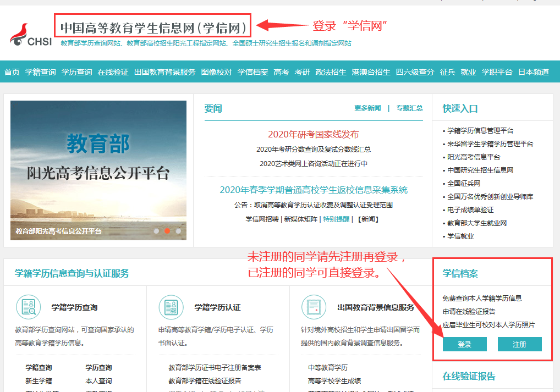This screenshot has width=560, height=392.
Task: Open 2020年考研分数查询及复试分数线汇总 link
Action: click(313, 149)
